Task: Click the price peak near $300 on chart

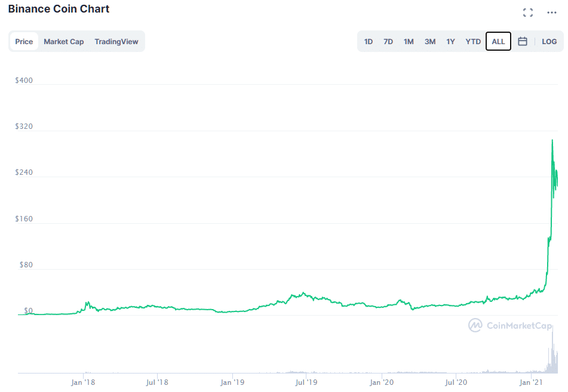Action: tap(552, 140)
